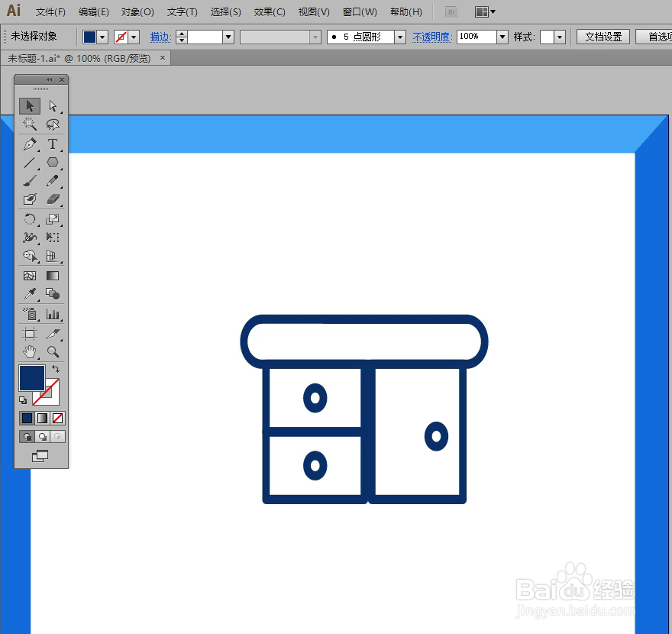Select the Type tool
The height and width of the screenshot is (634, 672).
pos(53,144)
